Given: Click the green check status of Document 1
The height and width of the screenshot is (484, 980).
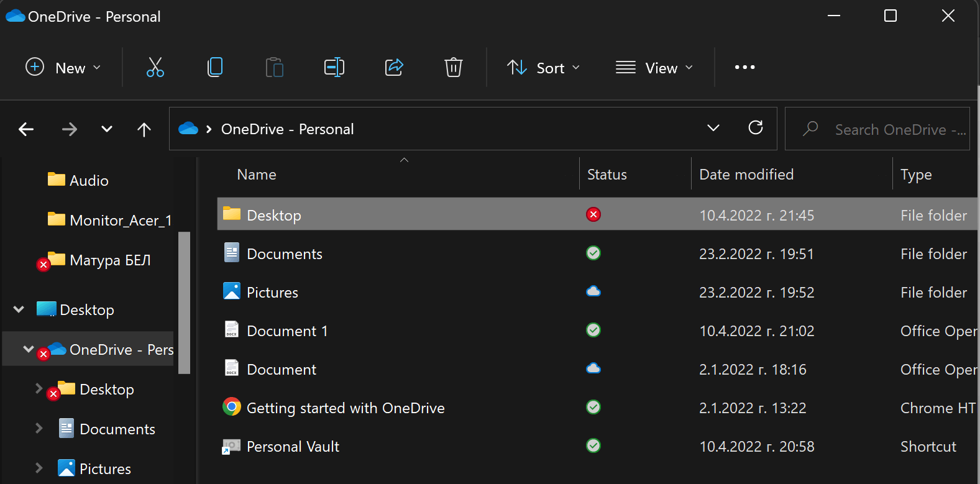Looking at the screenshot, I should tap(593, 330).
